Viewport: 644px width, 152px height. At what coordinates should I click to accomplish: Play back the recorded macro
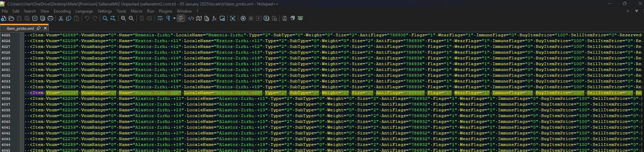[259, 18]
